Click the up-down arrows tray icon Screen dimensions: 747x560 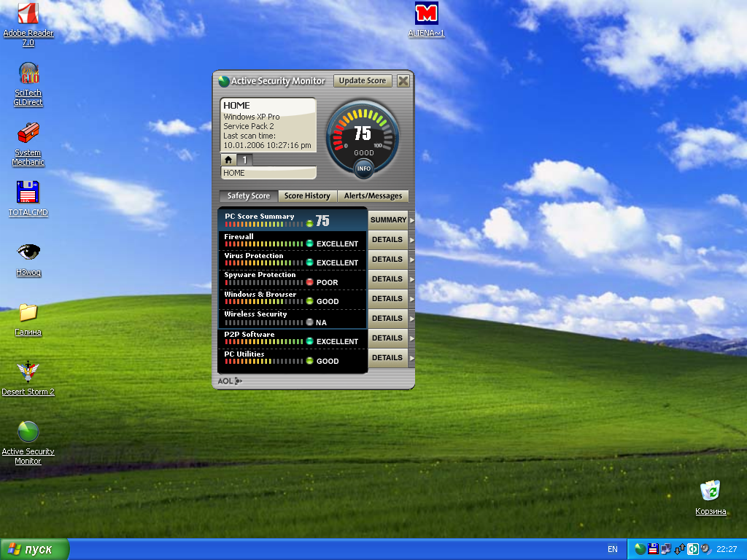679,549
